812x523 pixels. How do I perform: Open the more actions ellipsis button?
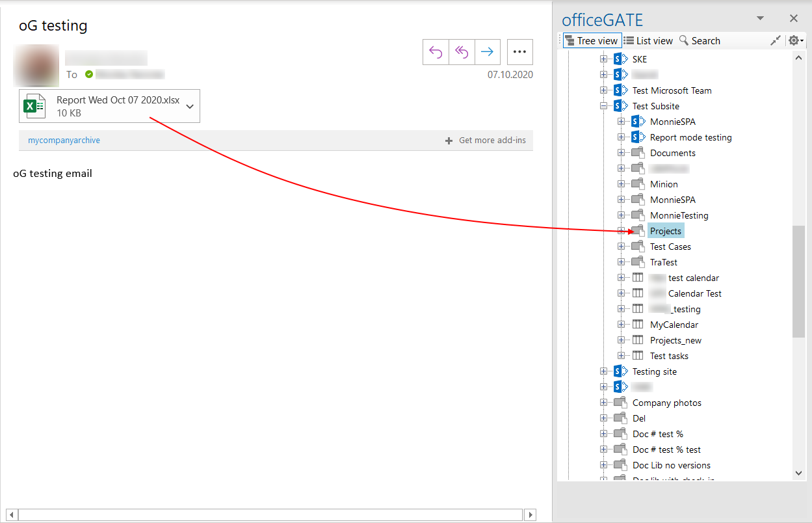(519, 52)
